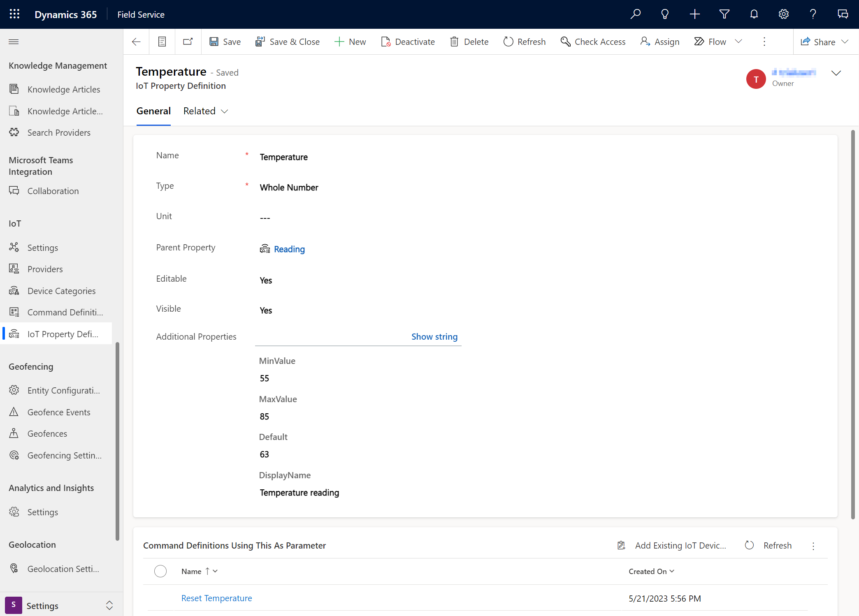Click the Reading parent property link
Viewport: 859px width, 616px height.
289,249
